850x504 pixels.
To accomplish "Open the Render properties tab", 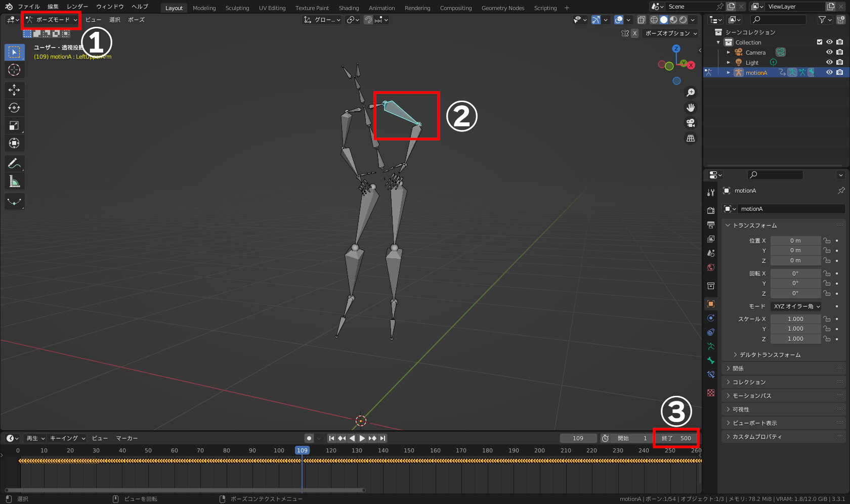I will (x=711, y=210).
